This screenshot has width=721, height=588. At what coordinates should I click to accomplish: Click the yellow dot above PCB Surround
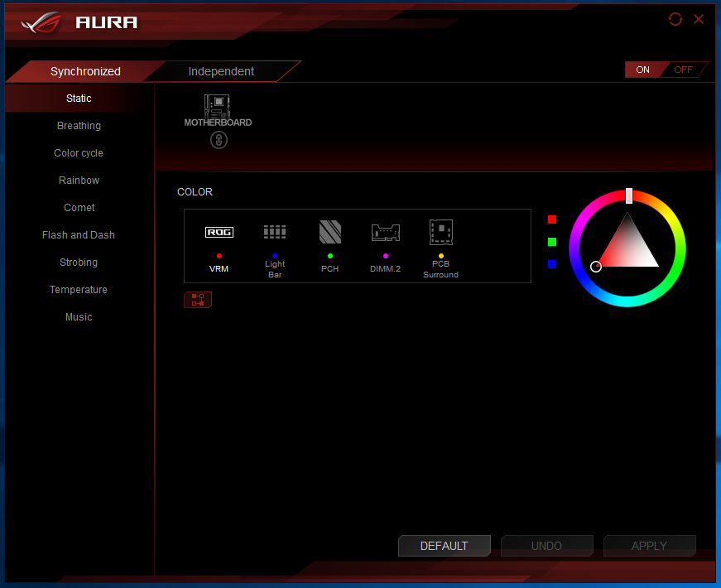coord(441,256)
